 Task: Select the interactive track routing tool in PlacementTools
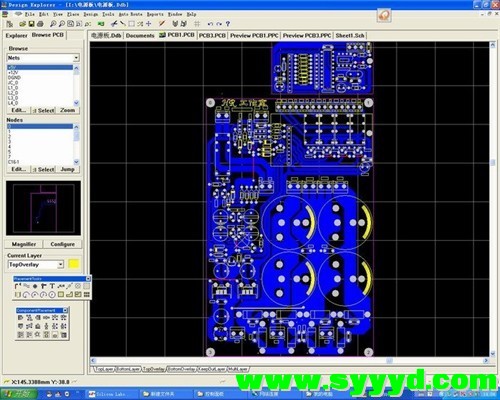[18, 286]
